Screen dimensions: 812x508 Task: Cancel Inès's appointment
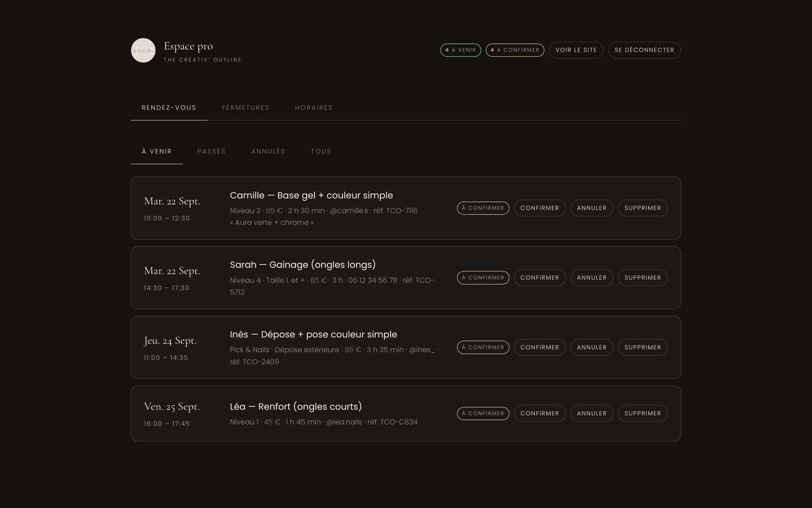pyautogui.click(x=592, y=347)
